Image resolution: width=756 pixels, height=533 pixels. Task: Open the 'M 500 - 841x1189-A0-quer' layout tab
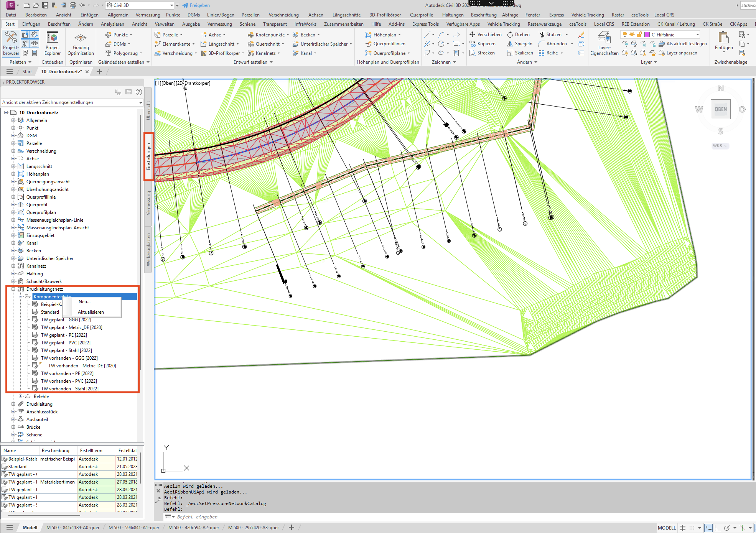(x=73, y=528)
